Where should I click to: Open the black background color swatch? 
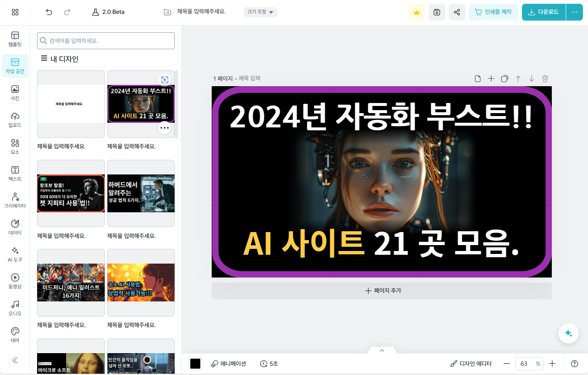pyautogui.click(x=195, y=364)
